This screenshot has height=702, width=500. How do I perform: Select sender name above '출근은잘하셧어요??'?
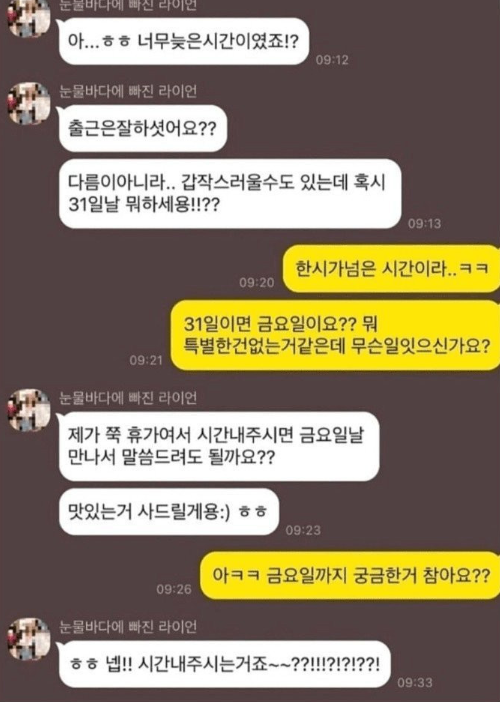(x=128, y=91)
